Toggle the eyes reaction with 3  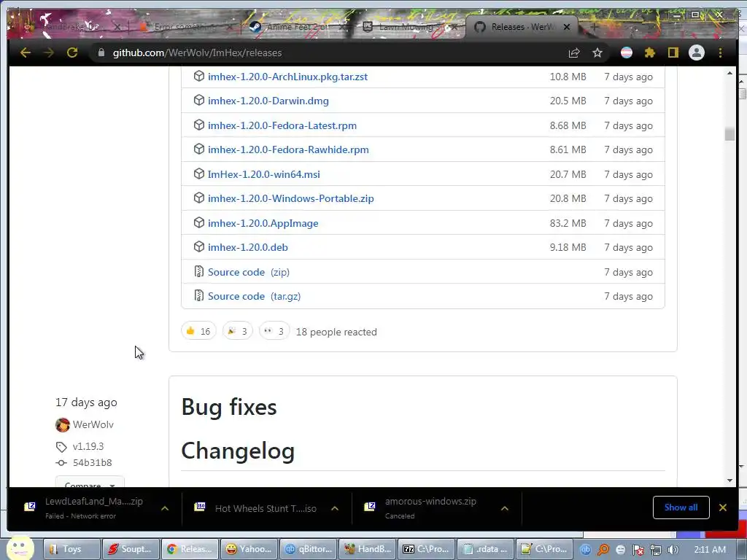(x=274, y=331)
